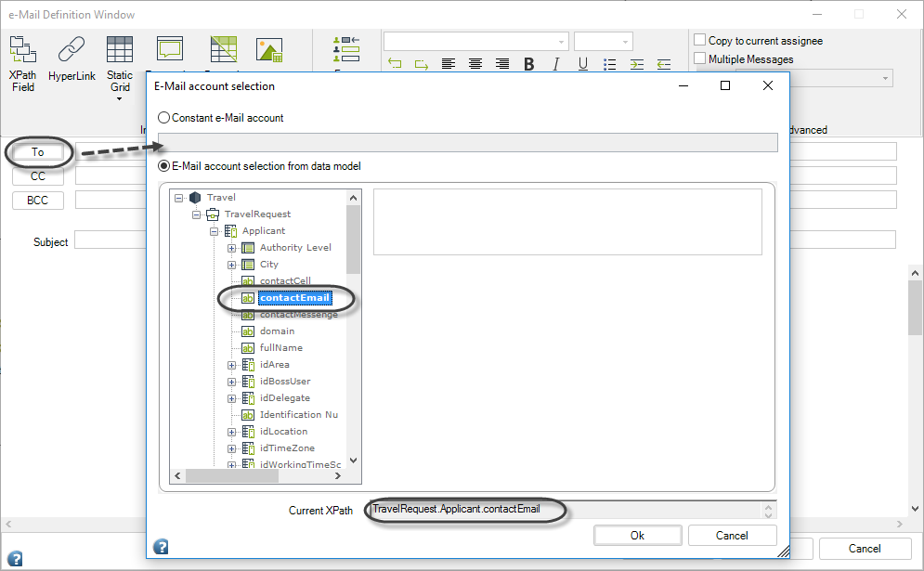
Task: Expand the Authority Level node
Action: pyautogui.click(x=231, y=248)
